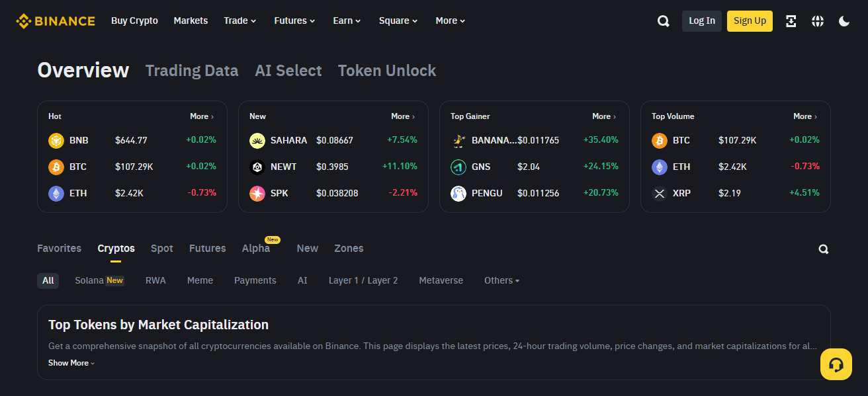Image resolution: width=868 pixels, height=396 pixels.
Task: Click the SAHARA +7.54% change
Action: (402, 140)
